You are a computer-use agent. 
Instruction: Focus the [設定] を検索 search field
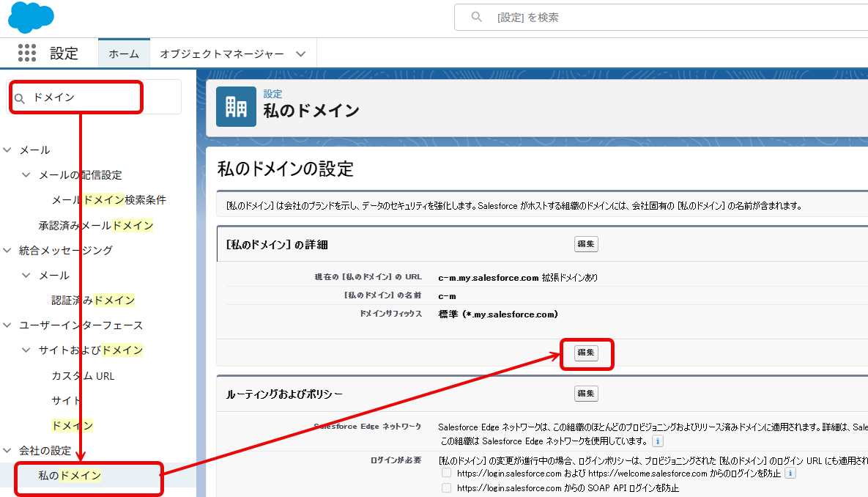[661, 17]
